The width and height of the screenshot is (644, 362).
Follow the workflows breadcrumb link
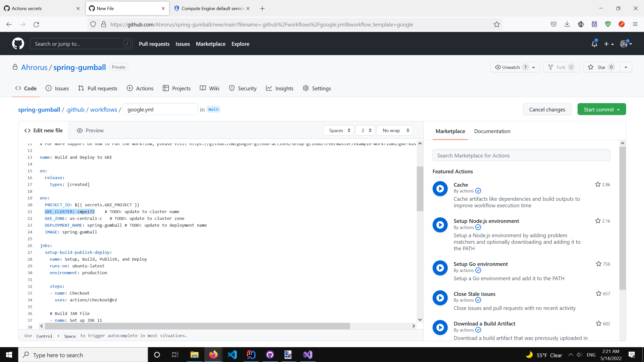click(x=103, y=109)
